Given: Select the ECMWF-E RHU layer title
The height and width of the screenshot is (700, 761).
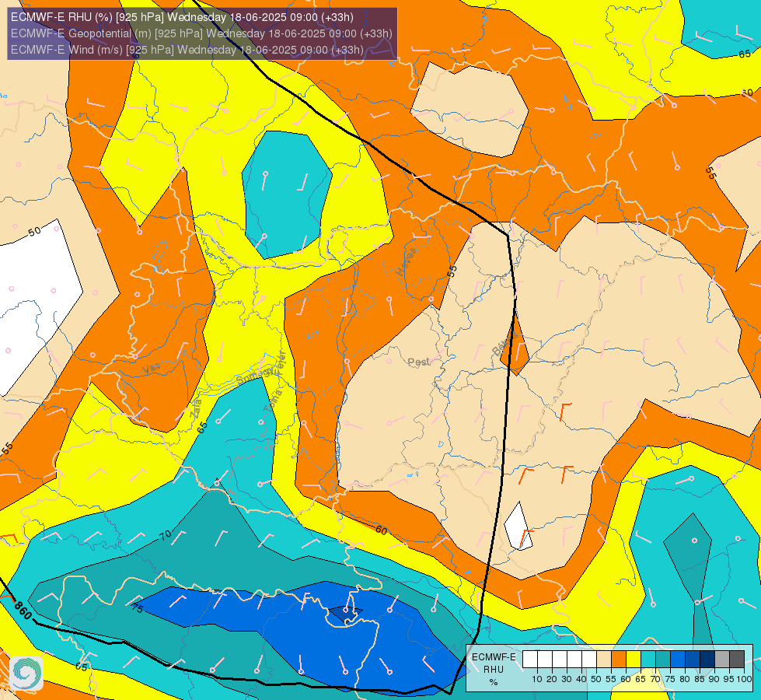Looking at the screenshot, I should point(182,17).
